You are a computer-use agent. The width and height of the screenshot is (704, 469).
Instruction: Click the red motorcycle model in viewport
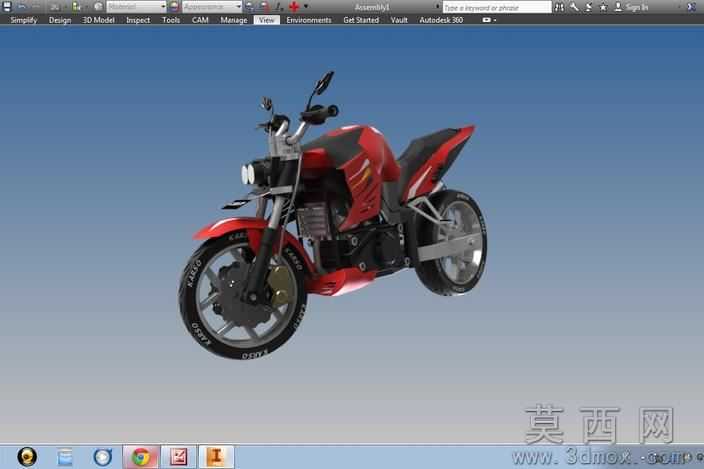(333, 216)
